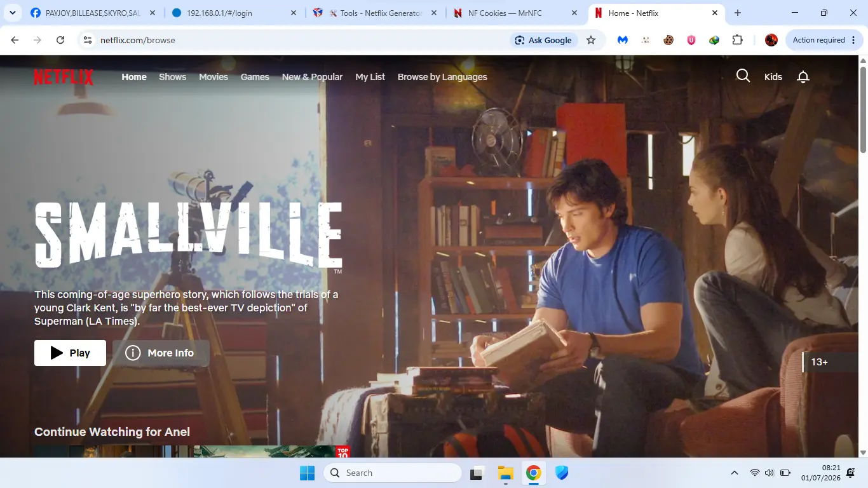Screen dimensions: 868x488
Task: Open Task View in the taskbar
Action: click(477, 473)
